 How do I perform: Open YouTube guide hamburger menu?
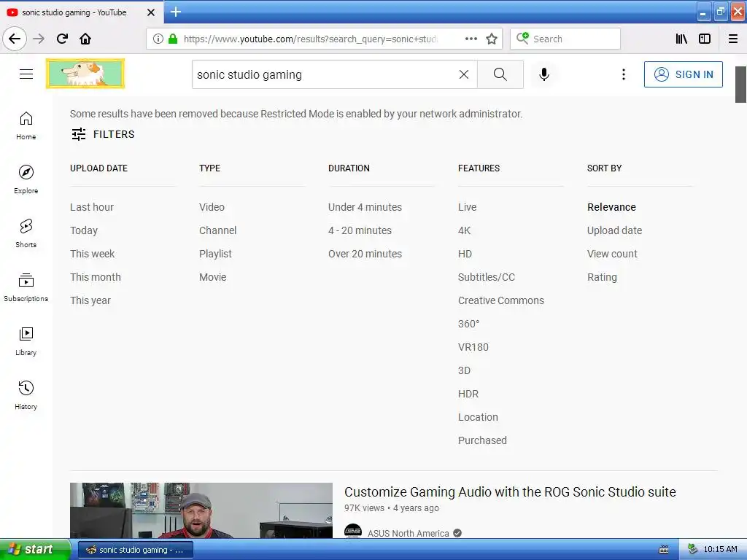pos(26,74)
